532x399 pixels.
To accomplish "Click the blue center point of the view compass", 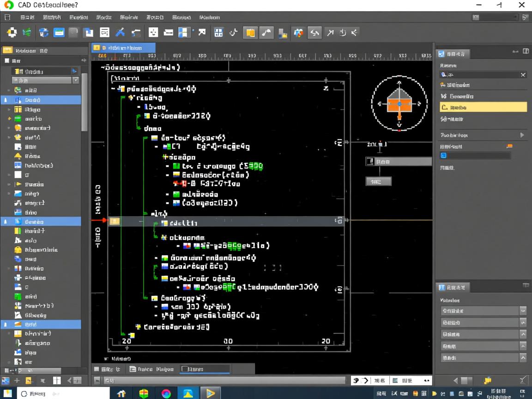I will click(x=399, y=104).
